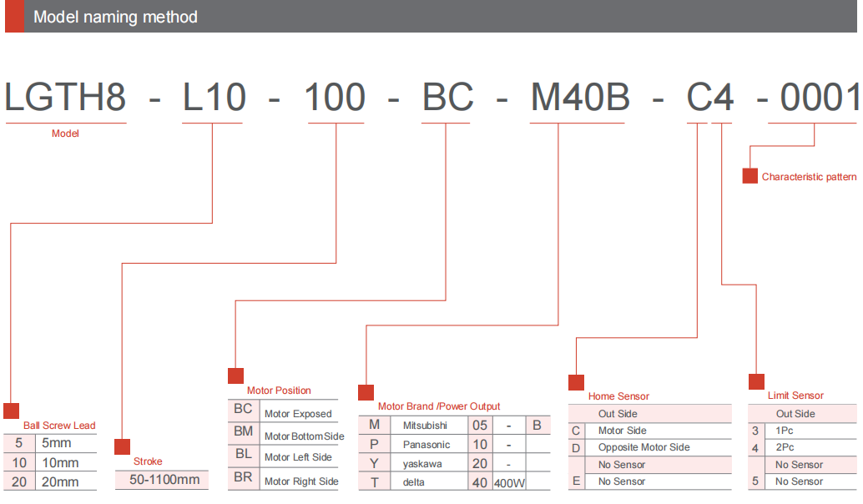
Task: Select the 400W power output cell
Action: (509, 483)
